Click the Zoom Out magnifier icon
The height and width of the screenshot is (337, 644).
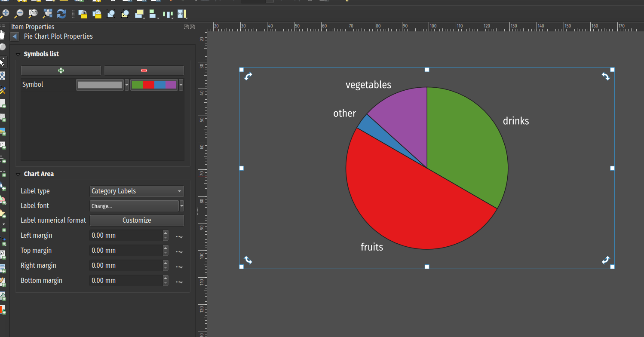coord(19,14)
